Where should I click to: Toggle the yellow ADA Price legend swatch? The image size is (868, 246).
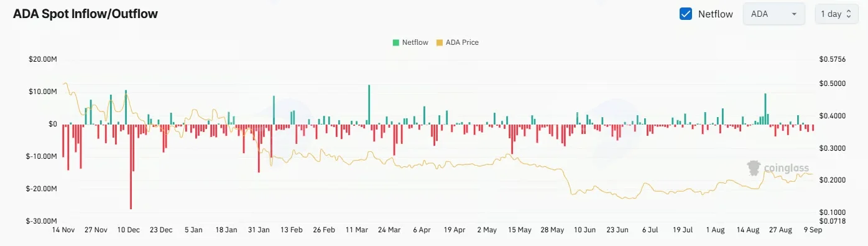click(x=440, y=42)
